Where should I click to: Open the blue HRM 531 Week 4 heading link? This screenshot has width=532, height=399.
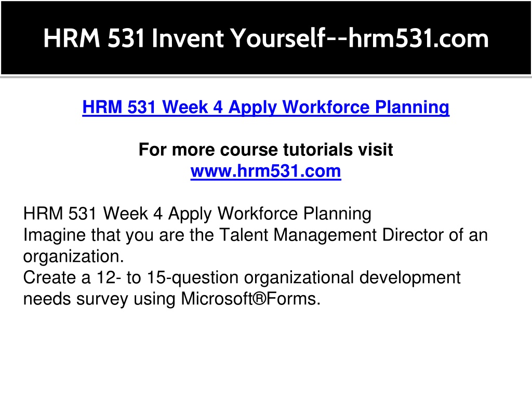pyautogui.click(x=265, y=107)
